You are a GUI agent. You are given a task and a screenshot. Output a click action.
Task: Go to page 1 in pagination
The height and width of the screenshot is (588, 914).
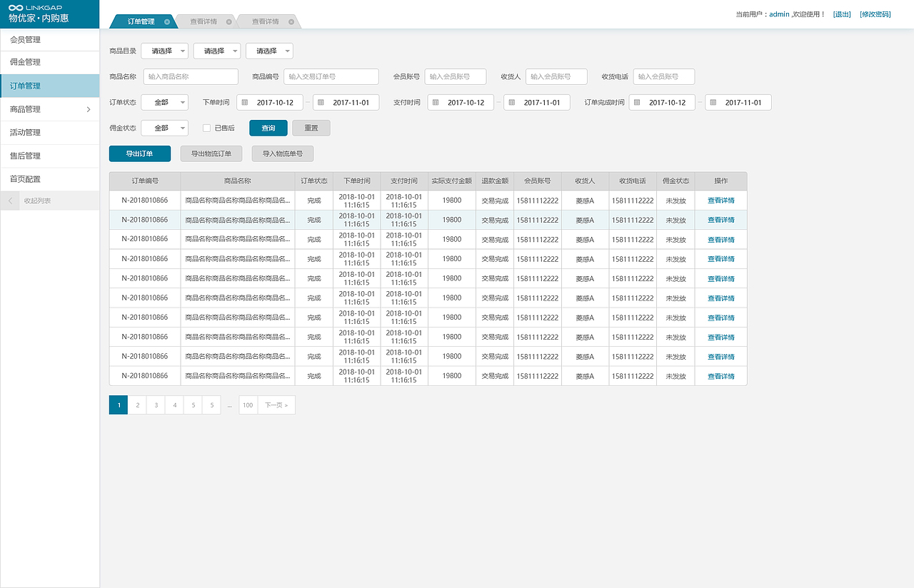click(119, 405)
